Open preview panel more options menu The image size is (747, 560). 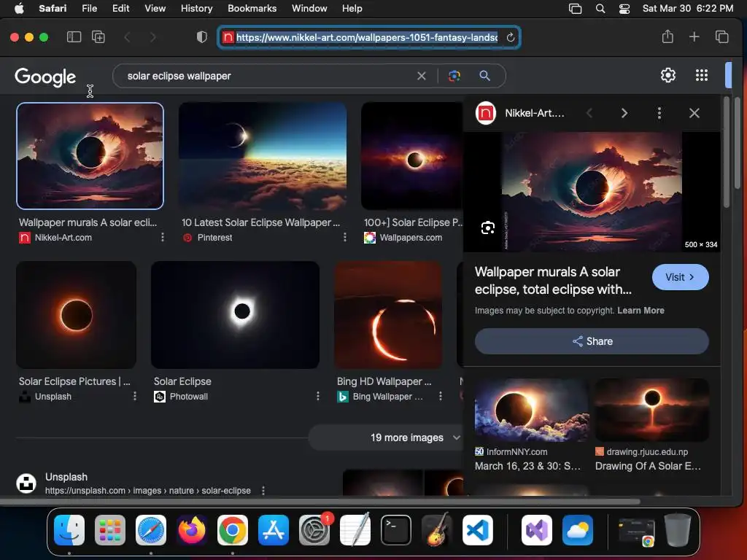click(659, 113)
